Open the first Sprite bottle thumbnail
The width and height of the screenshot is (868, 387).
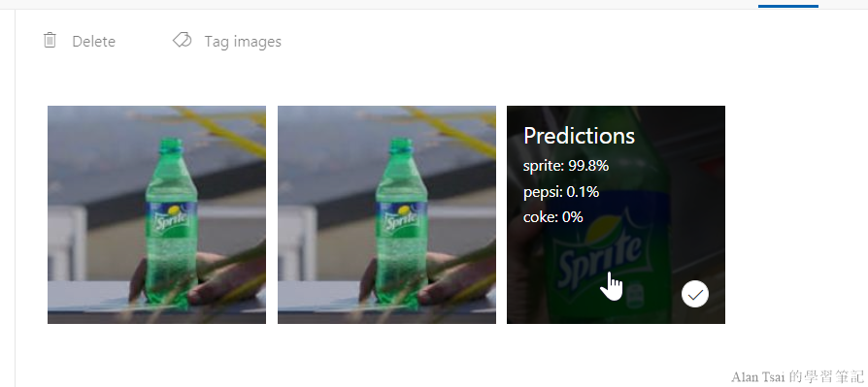pyautogui.click(x=156, y=214)
